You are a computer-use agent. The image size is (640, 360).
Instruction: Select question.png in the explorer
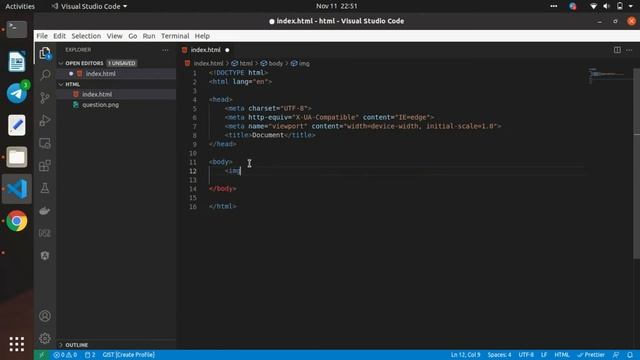pos(100,105)
